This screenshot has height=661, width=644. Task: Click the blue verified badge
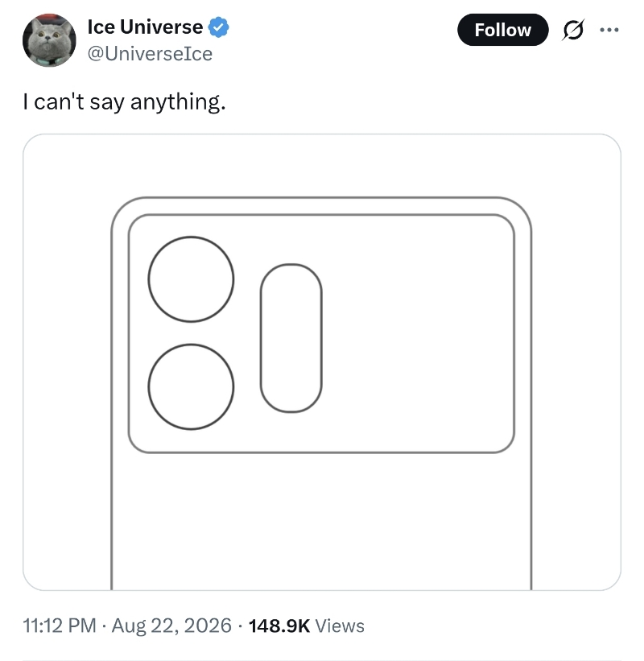[218, 27]
